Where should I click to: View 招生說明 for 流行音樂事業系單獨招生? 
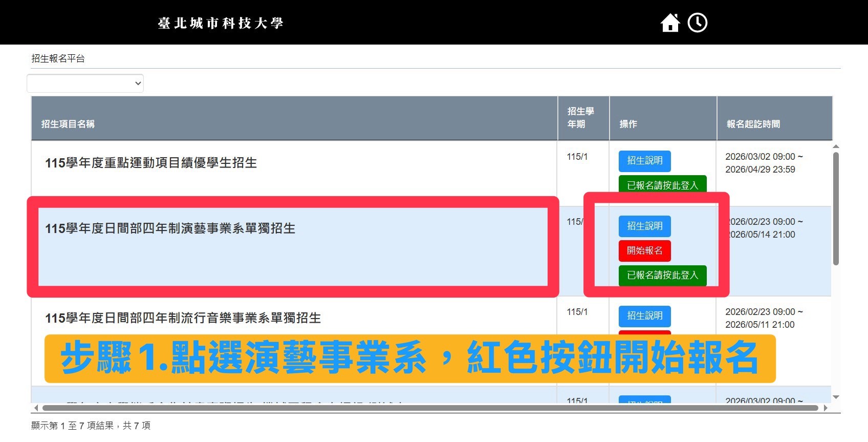pyautogui.click(x=644, y=316)
